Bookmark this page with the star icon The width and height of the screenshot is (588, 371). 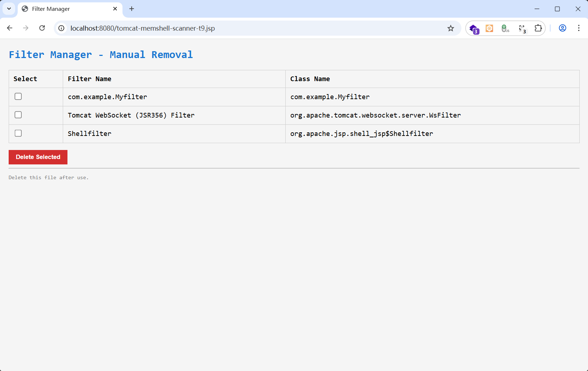[x=451, y=28]
